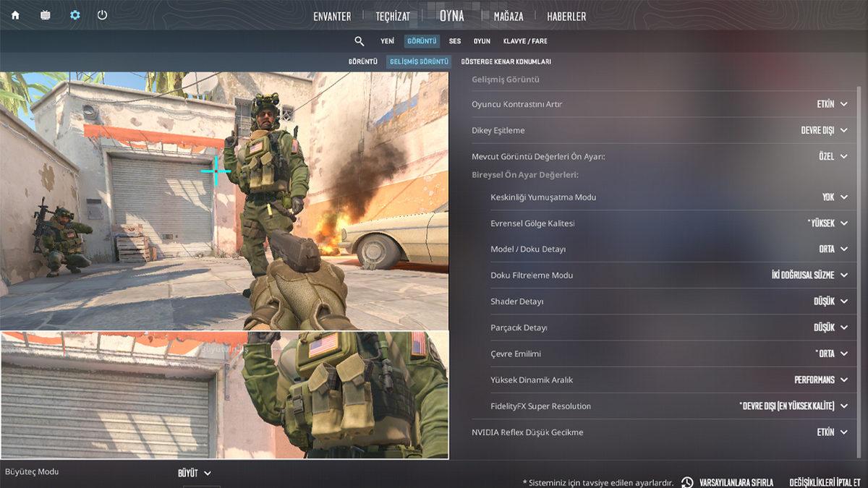Viewport: 868px width, 488px height.
Task: Change Çevre Emilimi from ORTA setting
Action: point(828,354)
